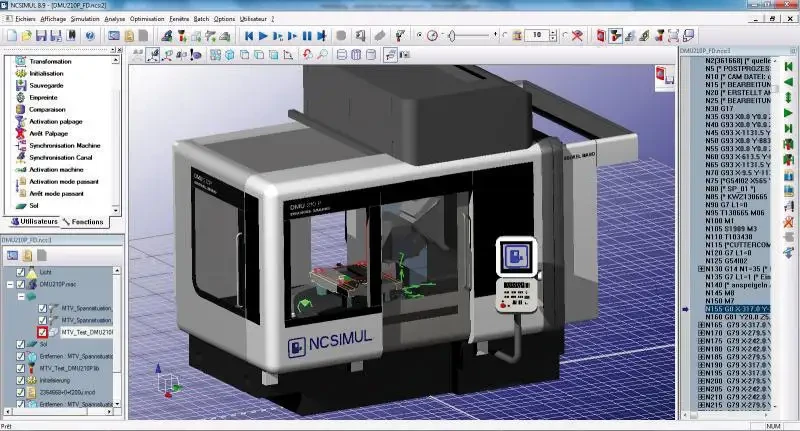Open the Fichiers menu
The image size is (800, 431).
coord(25,19)
